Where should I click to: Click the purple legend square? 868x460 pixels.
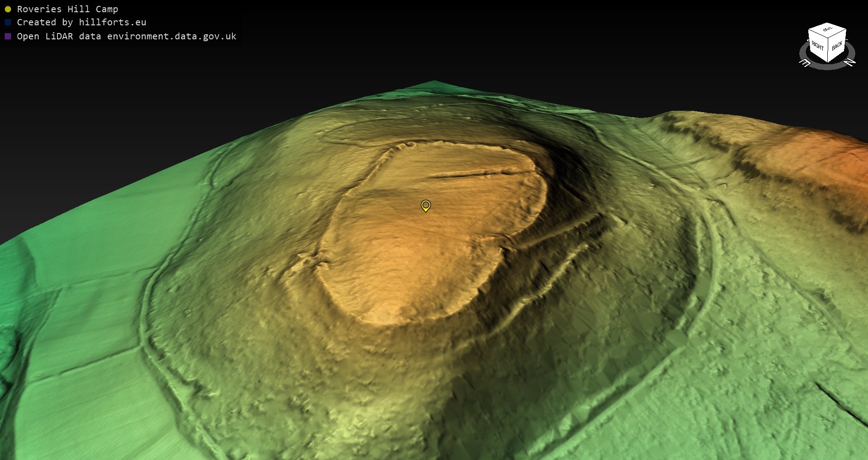[x=8, y=36]
